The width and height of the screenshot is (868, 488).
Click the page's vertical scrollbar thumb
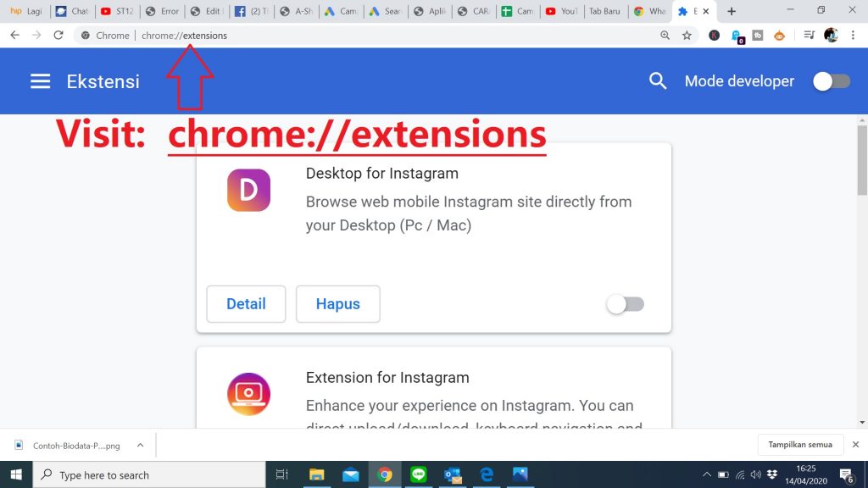tap(862, 161)
